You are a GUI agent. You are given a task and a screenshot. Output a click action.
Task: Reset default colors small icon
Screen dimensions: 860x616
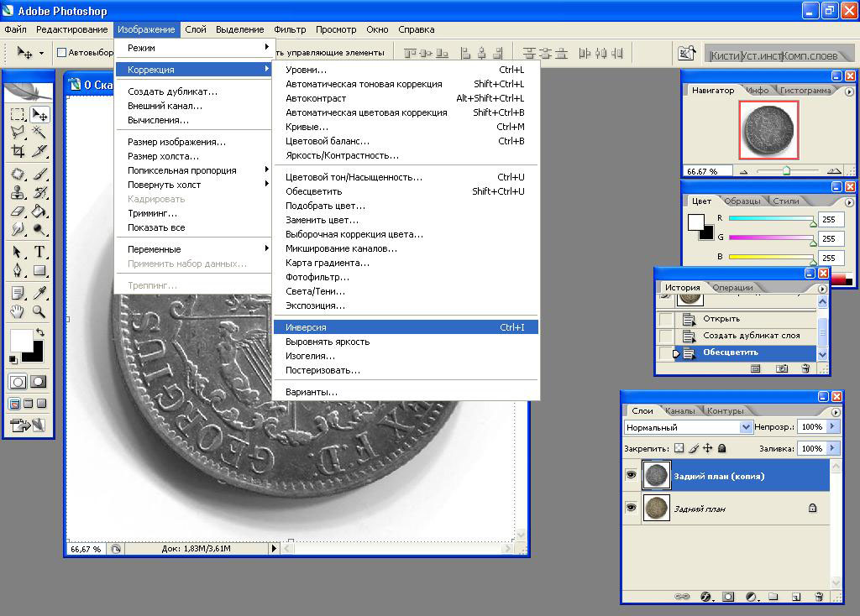13,359
